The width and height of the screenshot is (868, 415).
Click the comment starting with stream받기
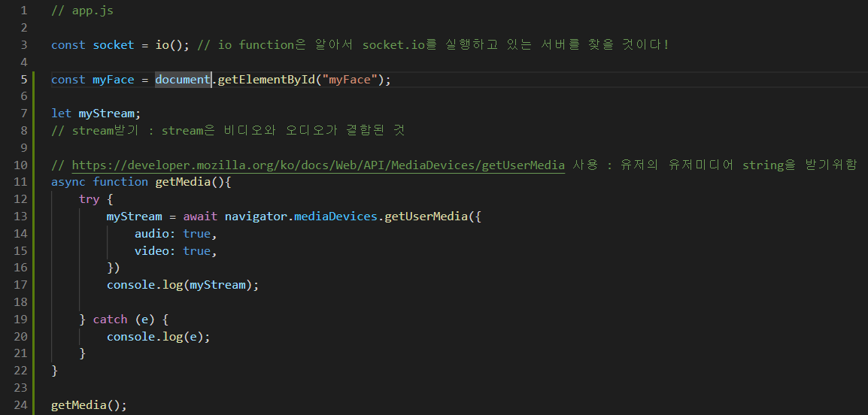point(228,131)
